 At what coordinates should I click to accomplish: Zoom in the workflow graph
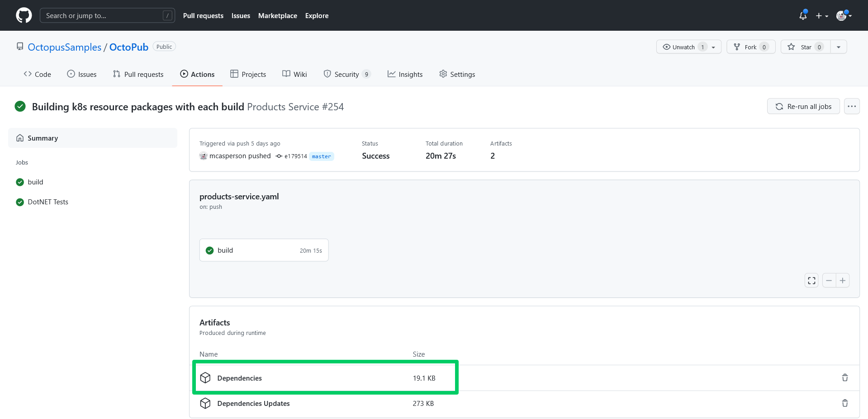coord(843,281)
